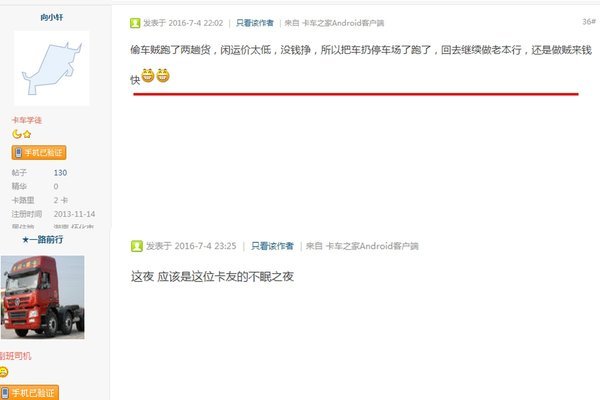Click 卡路里 value 2 卡
This screenshot has height=400, width=600.
pyautogui.click(x=61, y=200)
